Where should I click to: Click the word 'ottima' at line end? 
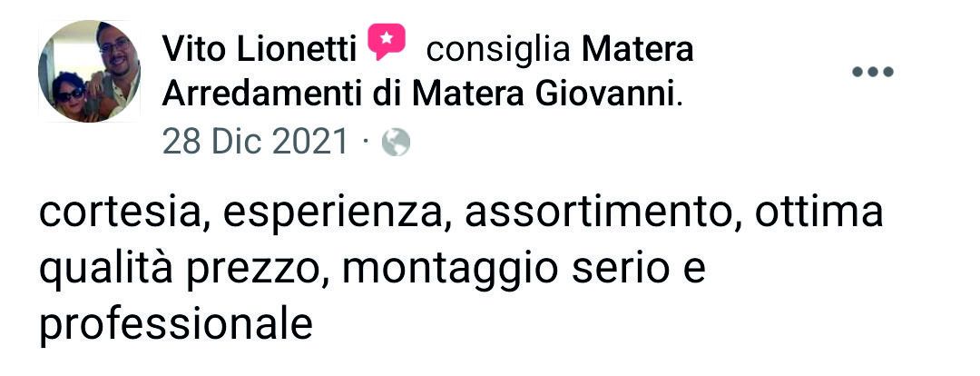[x=818, y=213]
